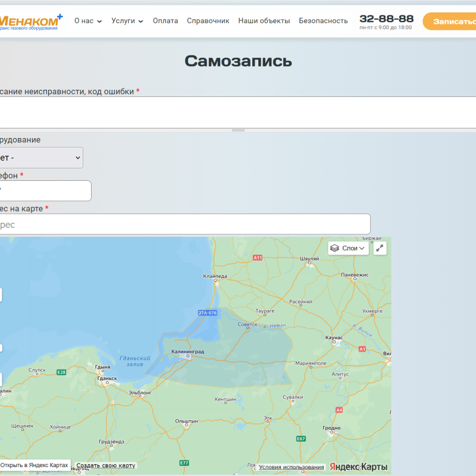476x476 pixels.
Task: Expand the «Услуги» menu
Action: (x=127, y=21)
